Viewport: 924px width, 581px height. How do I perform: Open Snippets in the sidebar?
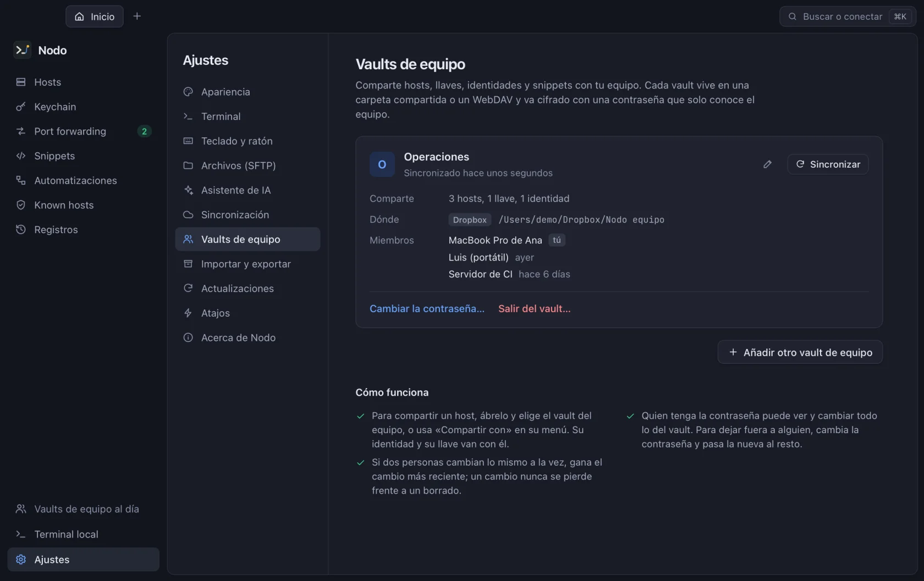84,156
